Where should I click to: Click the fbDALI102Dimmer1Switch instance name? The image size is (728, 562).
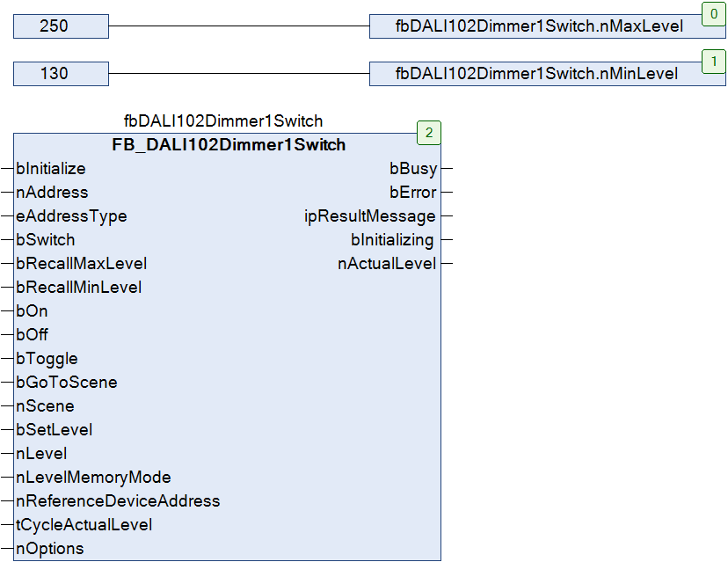coord(223,120)
